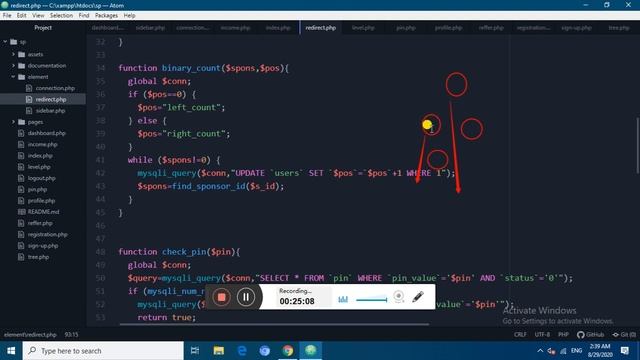Click the editor horizontal scrollbar
This screenshot has height=360, width=640.
(x=274, y=324)
